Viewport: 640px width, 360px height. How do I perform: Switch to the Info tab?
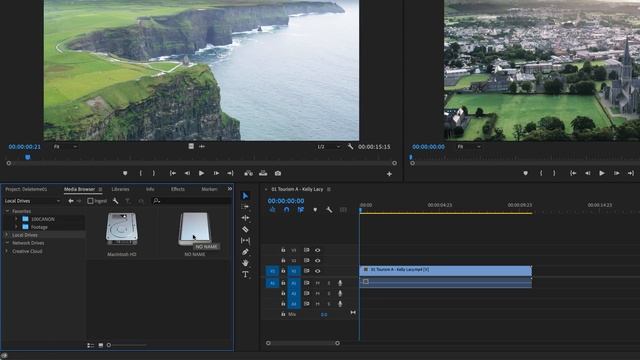tap(150, 189)
